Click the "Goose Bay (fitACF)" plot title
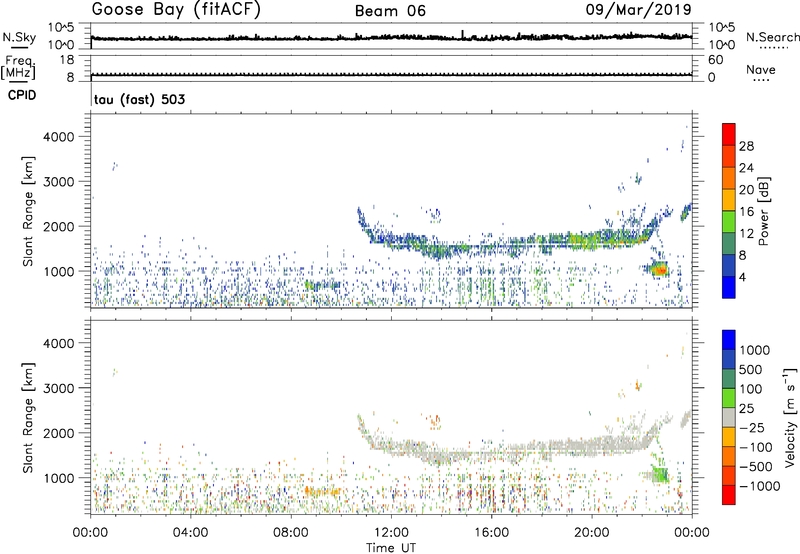 176,10
